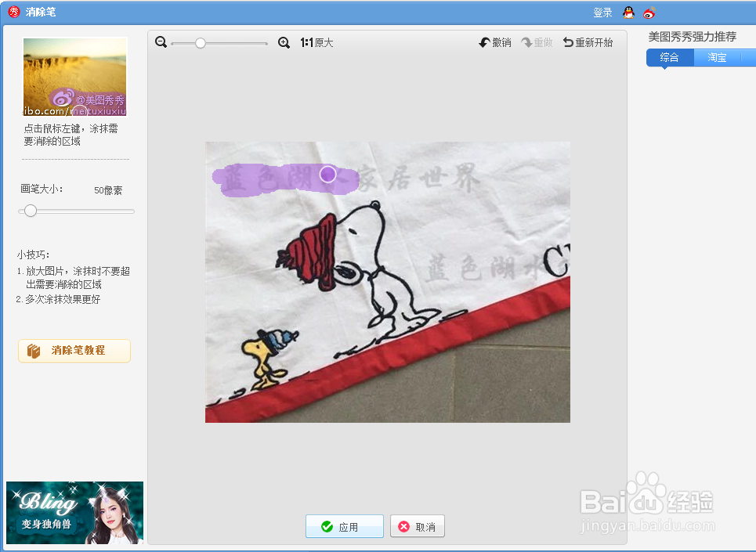Viewport: 756px width, 552px height.
Task: Click the purple brush cursor on canvas
Action: [327, 174]
